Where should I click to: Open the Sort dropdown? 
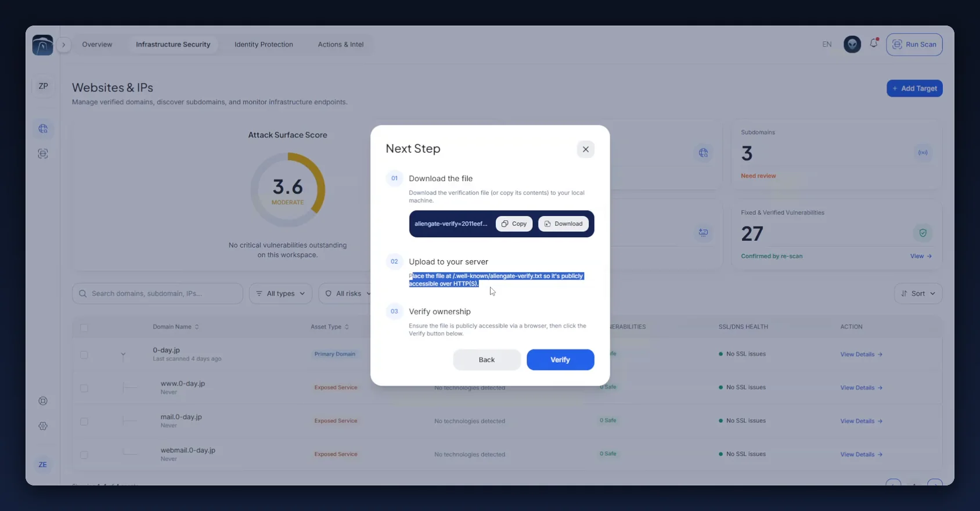point(918,293)
